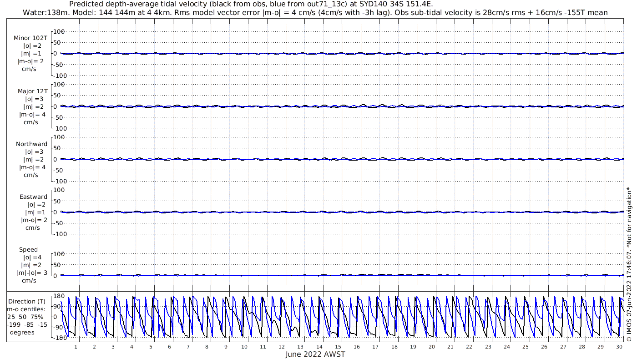
Task: Click day '1' on the date axis
Action: tap(76, 347)
